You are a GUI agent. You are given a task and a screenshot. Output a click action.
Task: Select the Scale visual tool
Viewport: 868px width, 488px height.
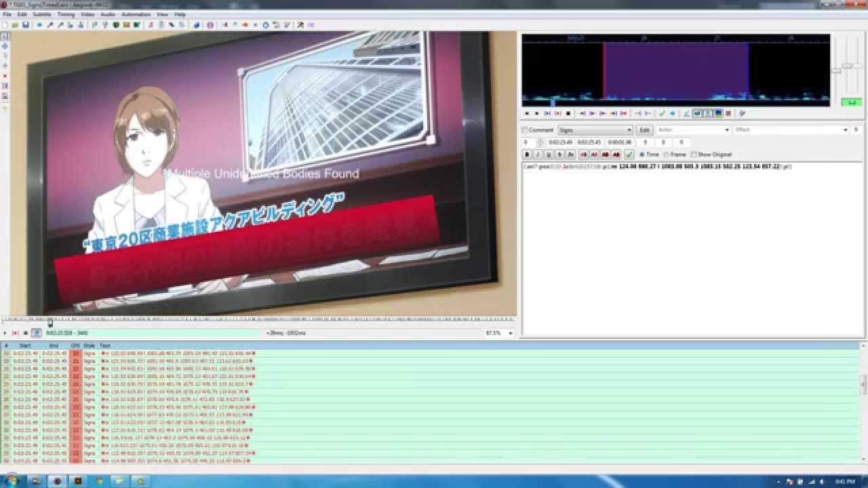5,75
